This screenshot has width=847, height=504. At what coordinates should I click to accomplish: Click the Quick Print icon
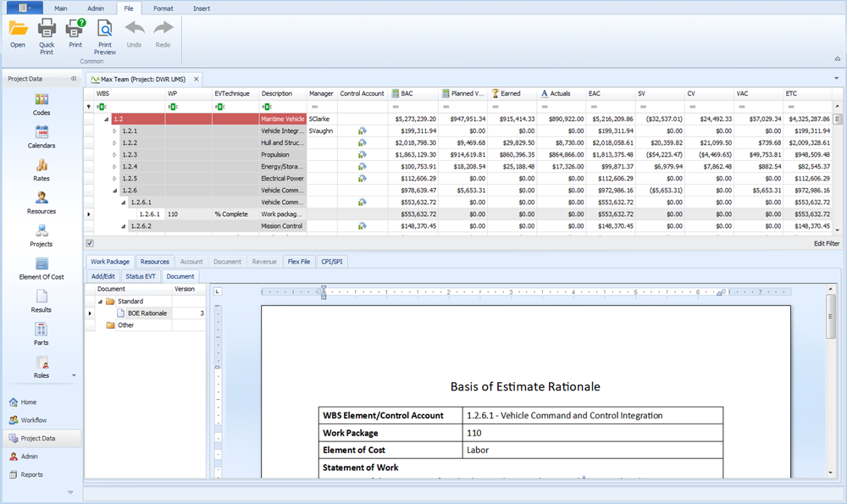(47, 29)
